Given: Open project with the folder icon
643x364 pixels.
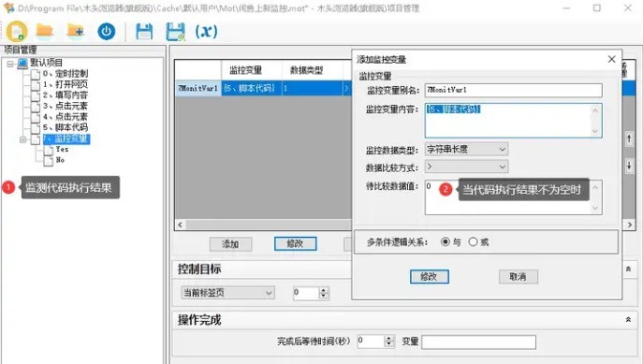Looking at the screenshot, I should tap(44, 31).
